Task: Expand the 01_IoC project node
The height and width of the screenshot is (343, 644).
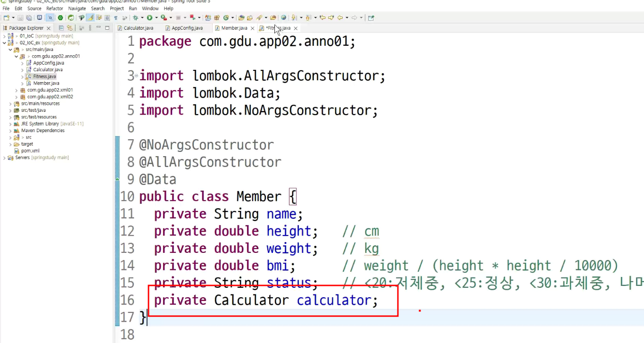Action: pyautogui.click(x=4, y=36)
